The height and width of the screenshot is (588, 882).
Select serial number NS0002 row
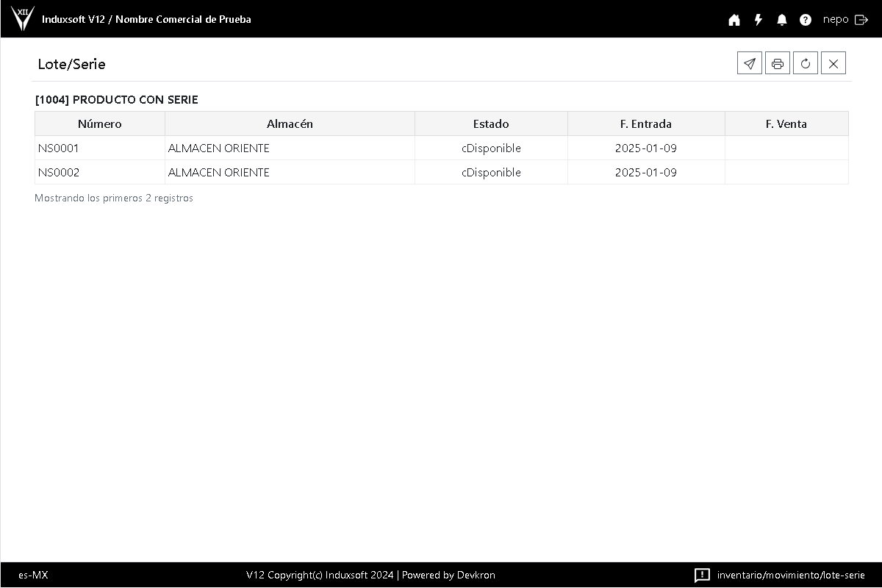(x=59, y=173)
